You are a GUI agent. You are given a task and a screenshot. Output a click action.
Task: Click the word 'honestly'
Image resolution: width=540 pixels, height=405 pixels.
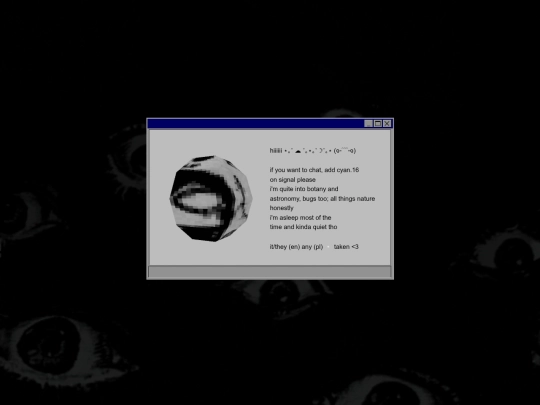pos(281,208)
